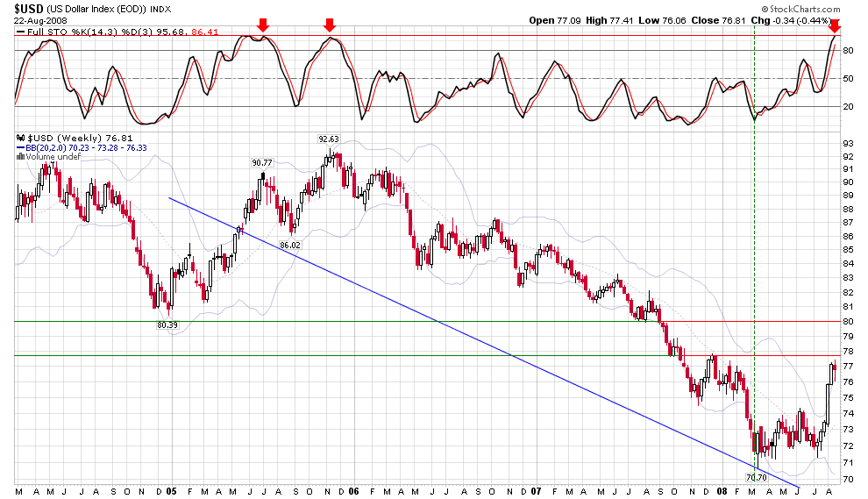Click the Low 76.06 value
Image resolution: width=868 pixels, height=499 pixels.
pyautogui.click(x=662, y=20)
